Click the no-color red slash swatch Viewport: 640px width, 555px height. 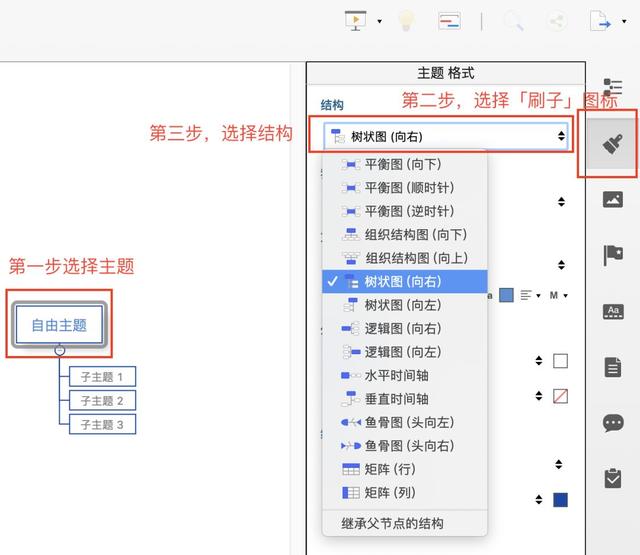[560, 396]
